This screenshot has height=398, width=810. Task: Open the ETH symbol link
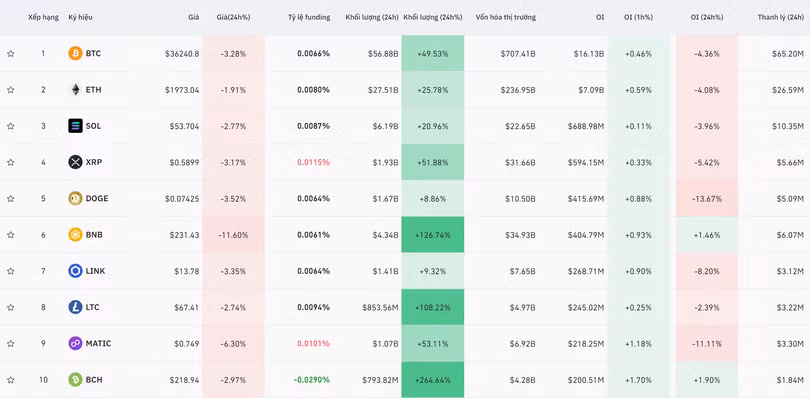coord(94,90)
